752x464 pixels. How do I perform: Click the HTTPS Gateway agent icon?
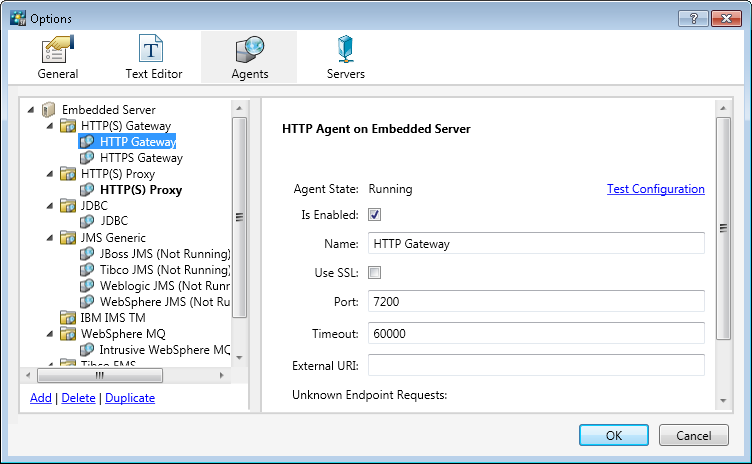click(x=87, y=158)
